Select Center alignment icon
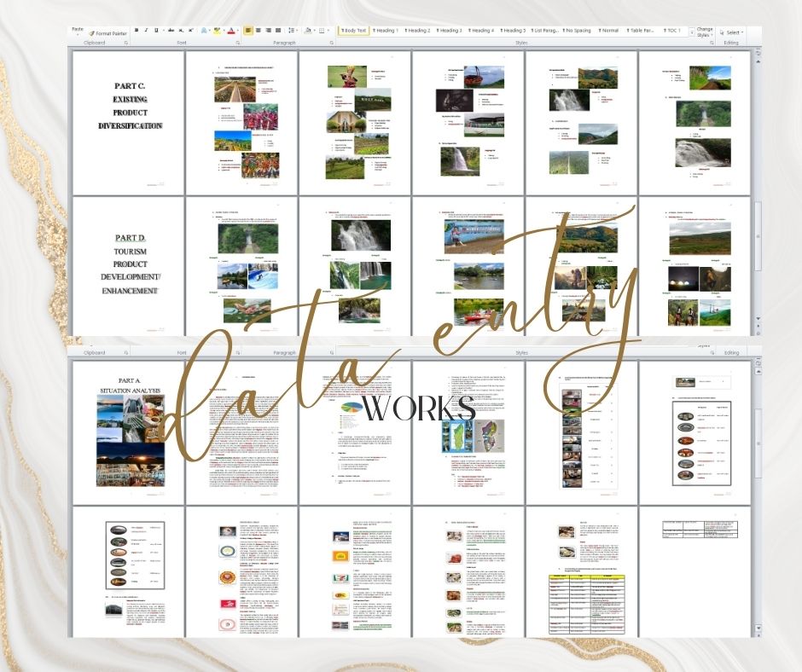The height and width of the screenshot is (672, 802). pyautogui.click(x=259, y=30)
